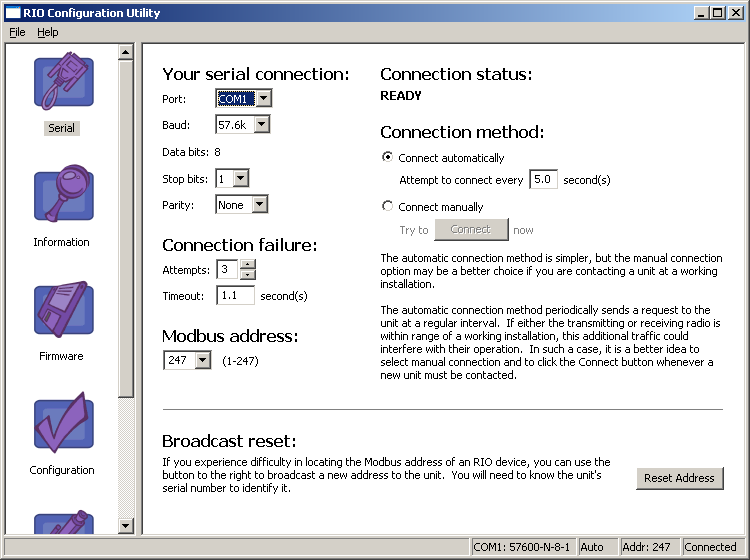The width and height of the screenshot is (750, 560).
Task: Click the Serial label in sidebar
Action: coord(61,128)
